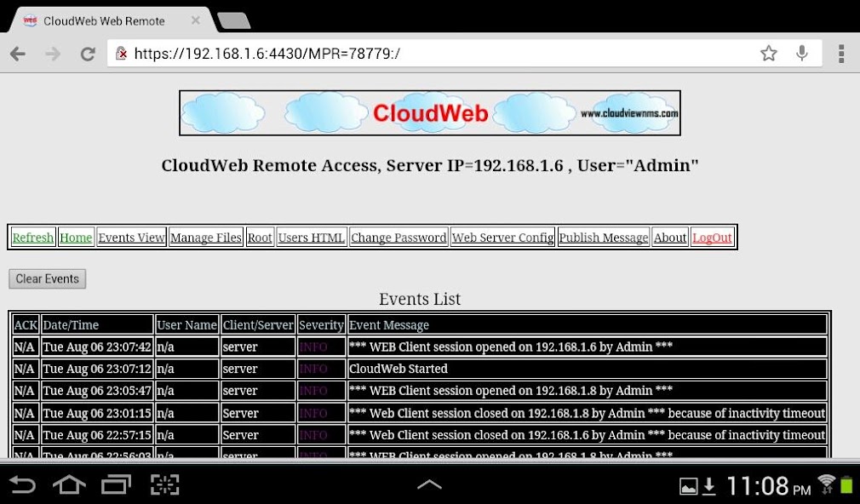This screenshot has height=504, width=860.
Task: Click the LogOut link
Action: (x=712, y=237)
